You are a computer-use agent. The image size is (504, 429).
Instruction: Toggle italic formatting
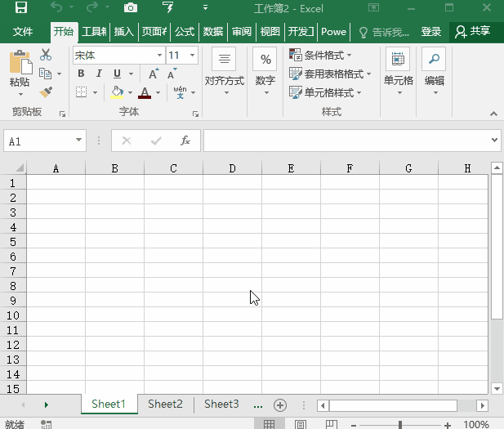tap(99, 74)
